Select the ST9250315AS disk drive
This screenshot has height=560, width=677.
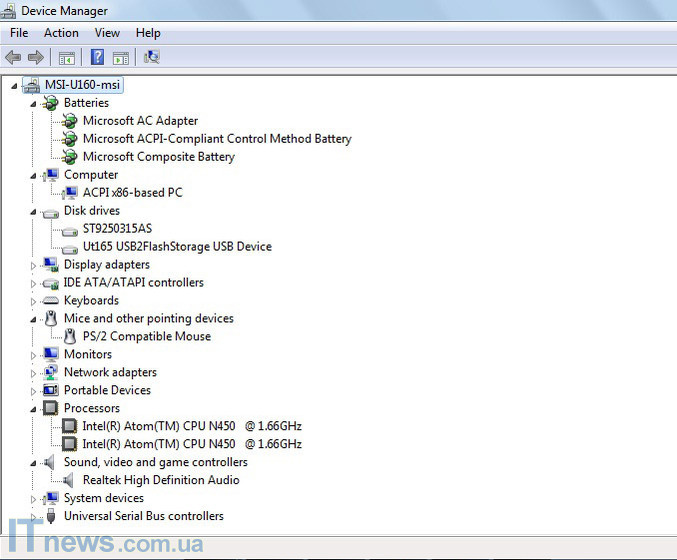117,229
